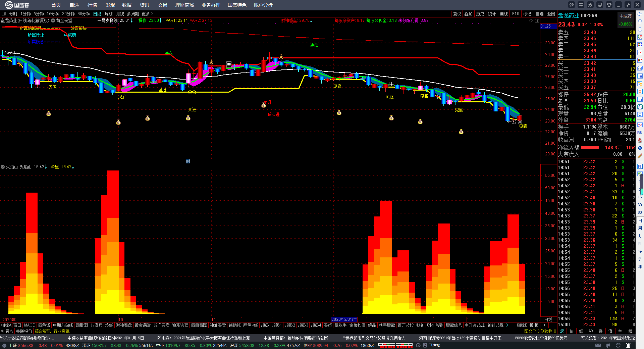Switch to 周线 weekly chart tab
The width and height of the screenshot is (644, 349).
tap(109, 14)
